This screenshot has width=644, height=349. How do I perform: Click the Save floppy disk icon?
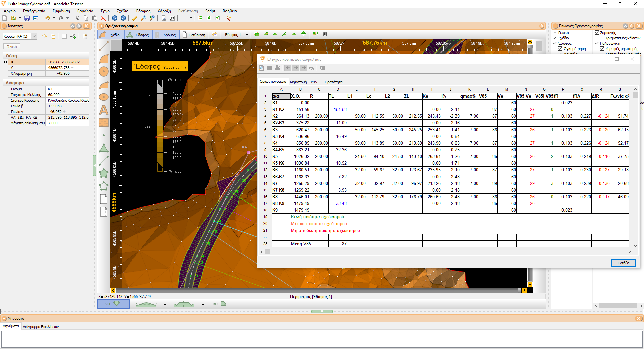[27, 18]
